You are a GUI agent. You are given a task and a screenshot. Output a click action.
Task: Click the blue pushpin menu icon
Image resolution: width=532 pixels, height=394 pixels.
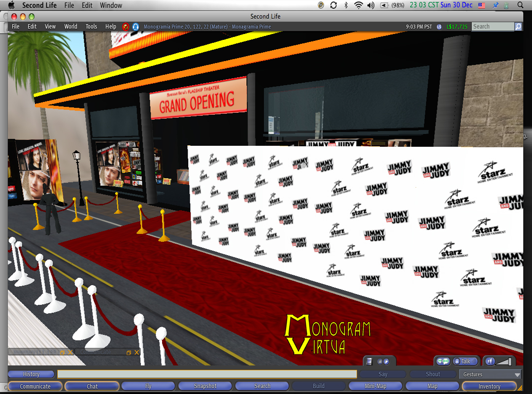[x=496, y=5]
